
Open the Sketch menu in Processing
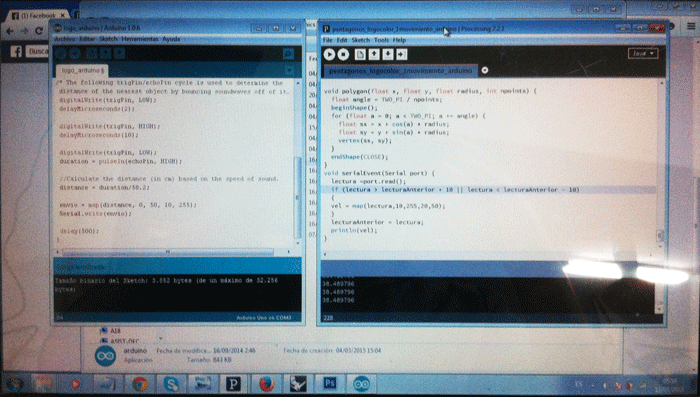[x=361, y=40]
